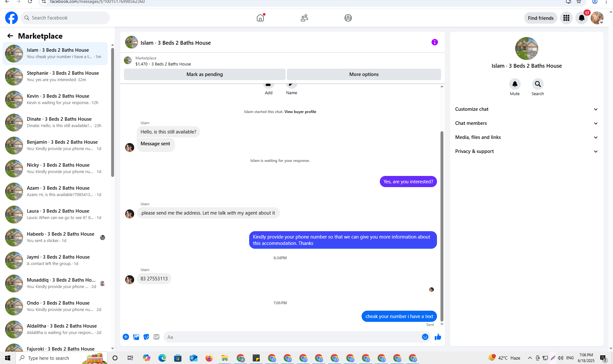
Task: Expand Customize chat section
Action: click(527, 109)
